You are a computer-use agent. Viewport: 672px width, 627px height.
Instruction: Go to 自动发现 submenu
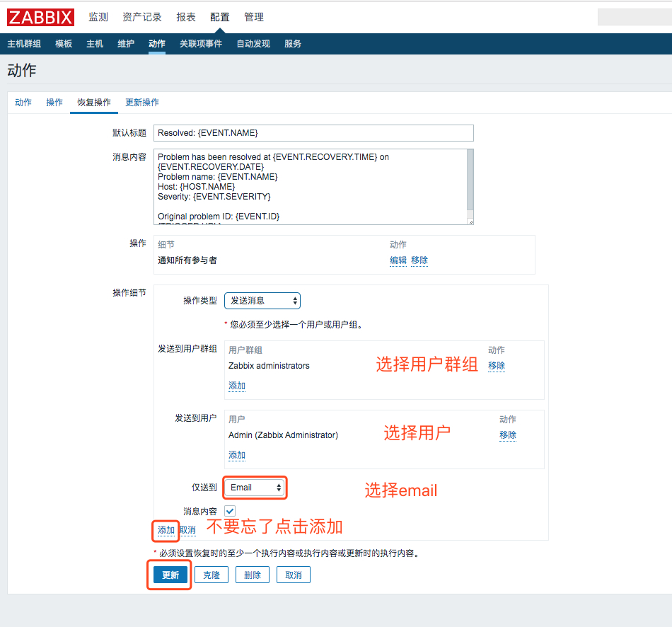[x=253, y=44]
